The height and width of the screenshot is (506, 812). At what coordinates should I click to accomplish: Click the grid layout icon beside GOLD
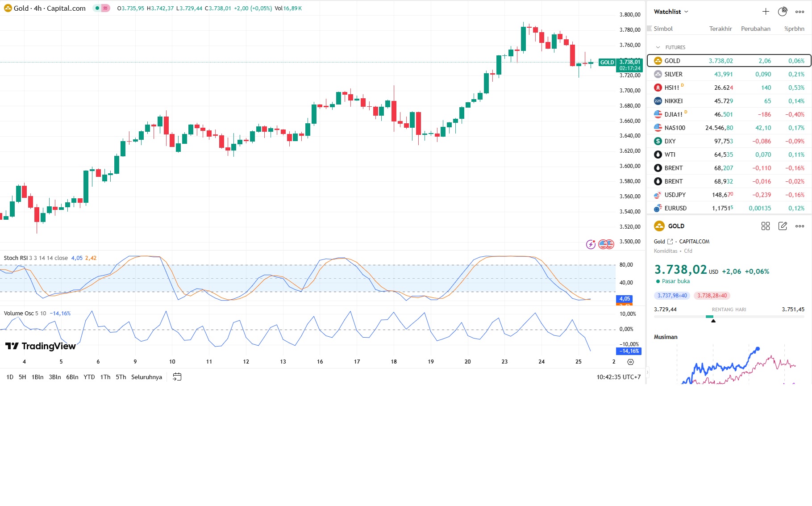click(765, 226)
